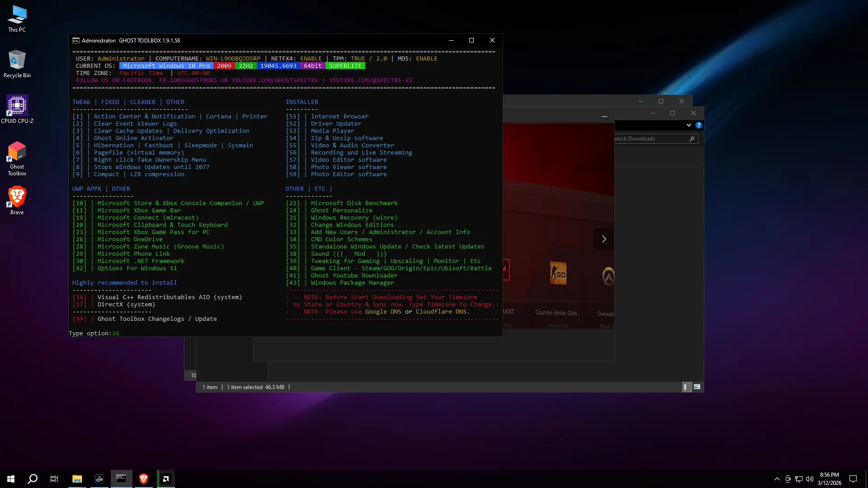Open AMD software taskbar icon
The width and height of the screenshot is (868, 488).
[166, 479]
